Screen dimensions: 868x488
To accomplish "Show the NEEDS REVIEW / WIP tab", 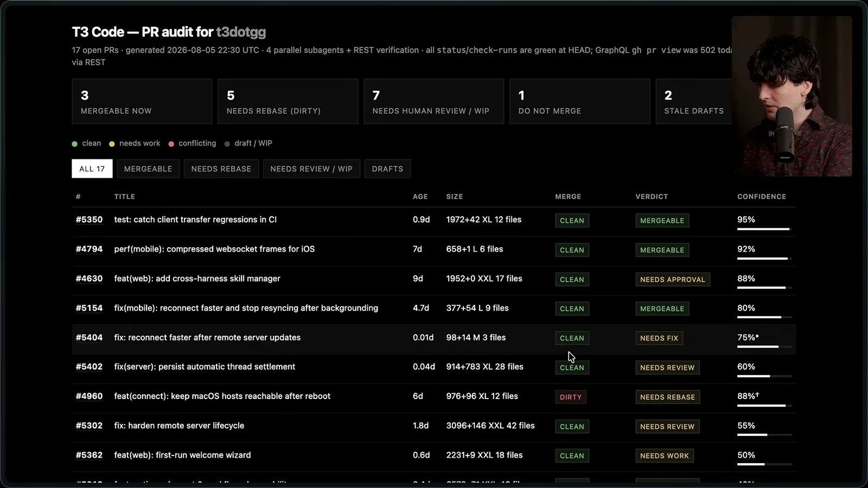I will click(x=311, y=169).
